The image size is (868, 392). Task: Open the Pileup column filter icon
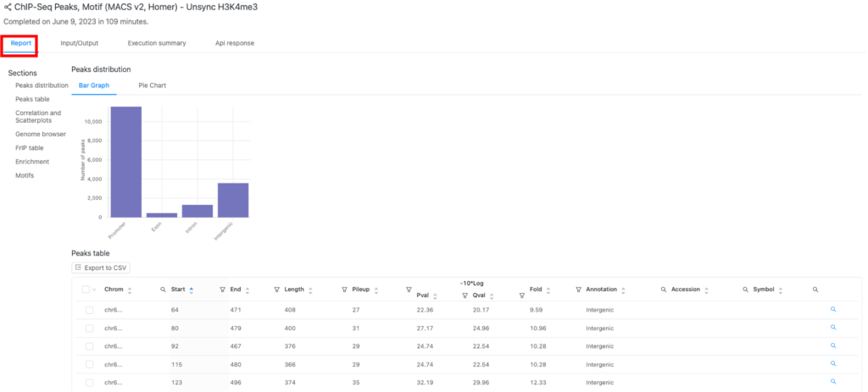(x=409, y=290)
